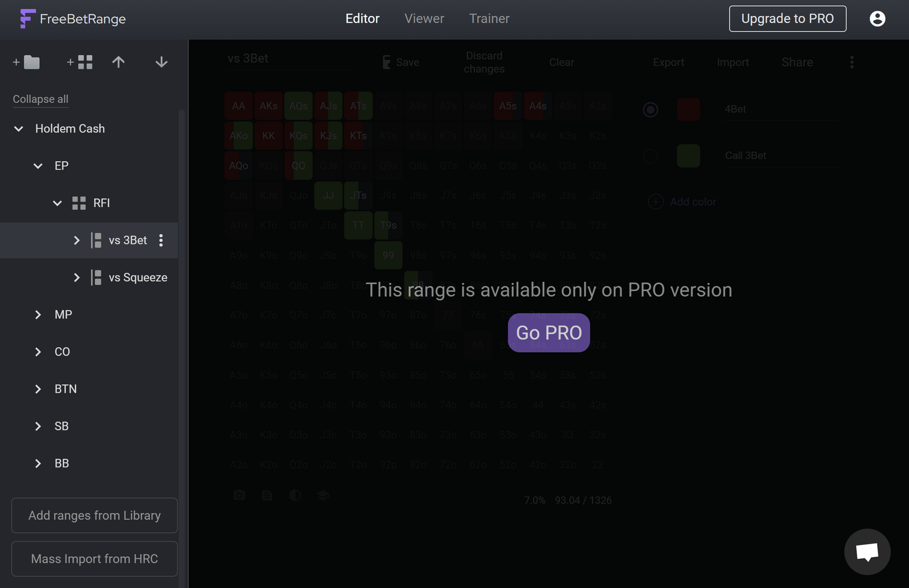Select the BB tree item

pyautogui.click(x=61, y=464)
